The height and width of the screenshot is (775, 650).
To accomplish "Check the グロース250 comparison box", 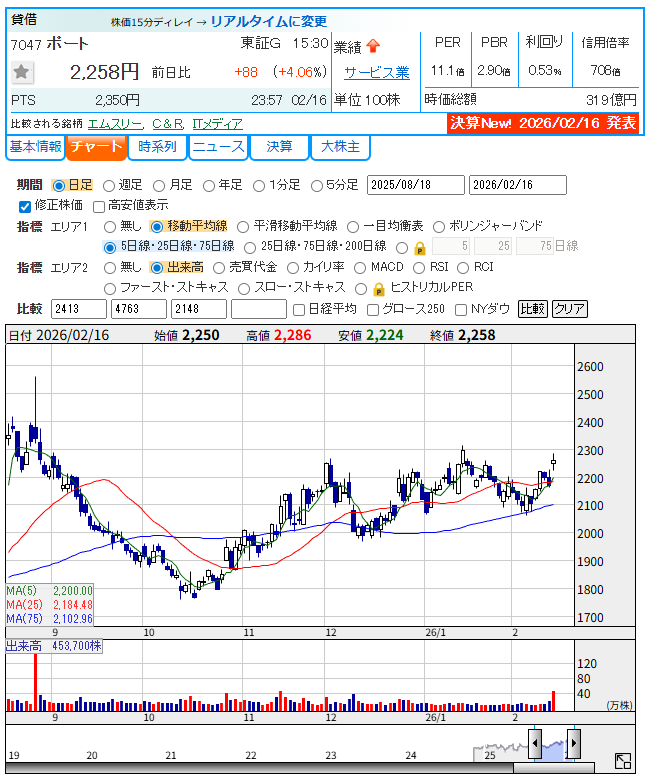I will [373, 310].
